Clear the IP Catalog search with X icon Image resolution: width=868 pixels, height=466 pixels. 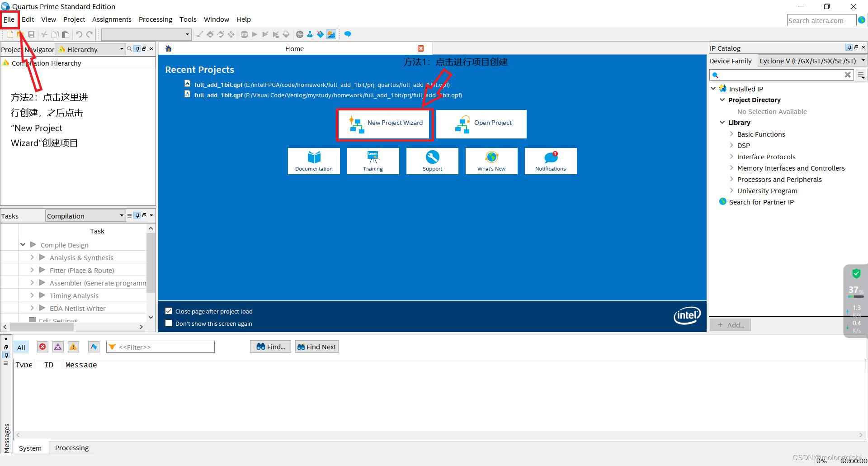(x=848, y=75)
